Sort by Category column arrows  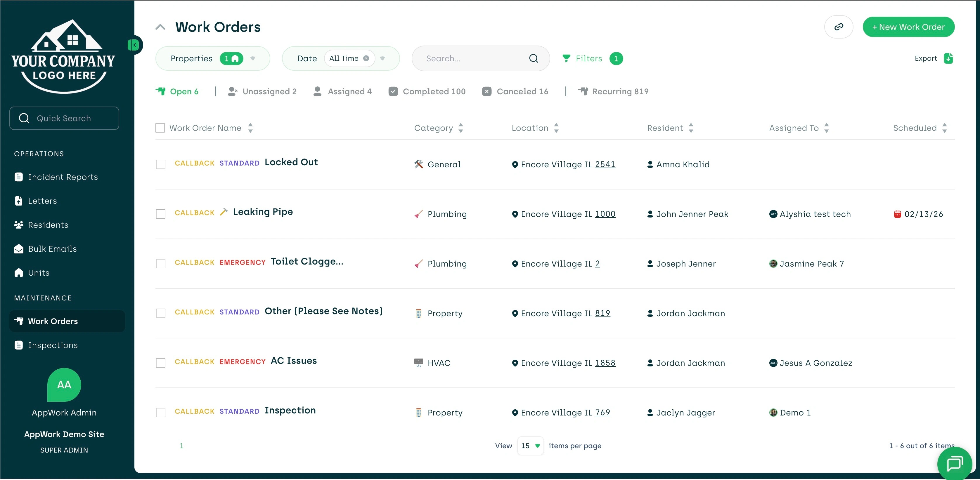[x=461, y=128]
